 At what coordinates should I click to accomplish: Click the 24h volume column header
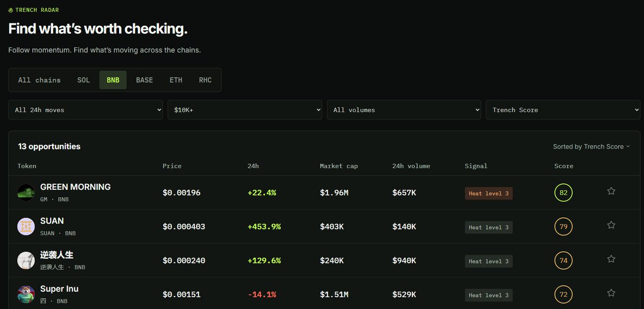coord(411,166)
